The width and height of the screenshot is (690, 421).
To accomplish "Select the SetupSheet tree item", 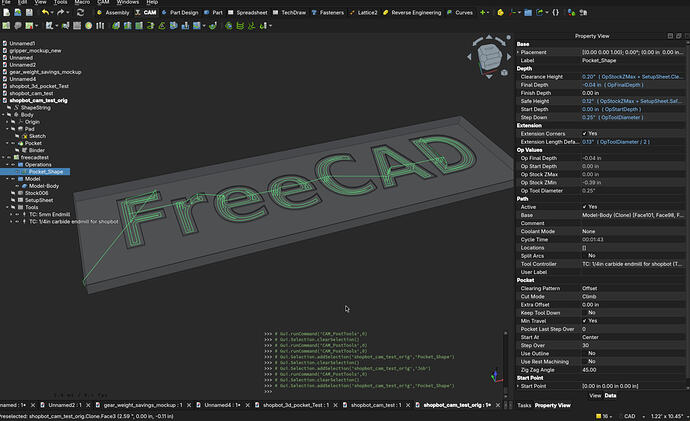I will click(x=39, y=200).
